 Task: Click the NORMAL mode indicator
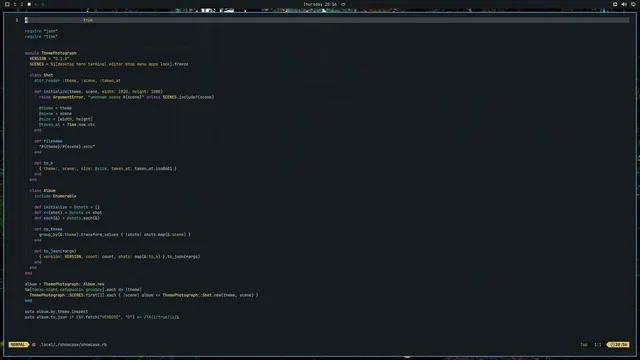(x=18, y=344)
